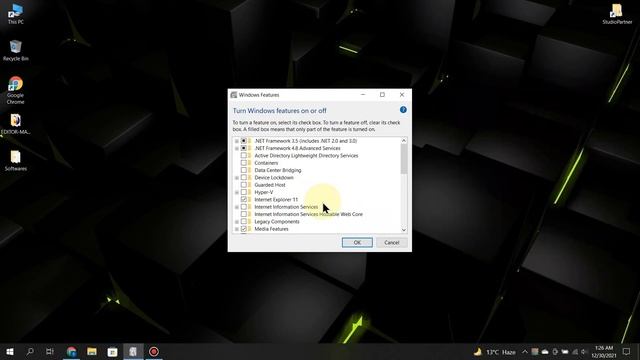Select the Containers label text
The height and width of the screenshot is (360, 640).
266,163
